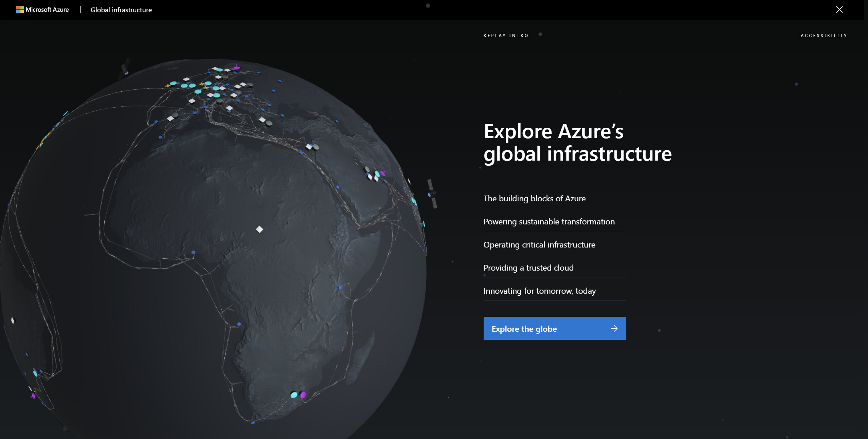Click the Global infrastructure header link
This screenshot has width=868, height=439.
(121, 10)
